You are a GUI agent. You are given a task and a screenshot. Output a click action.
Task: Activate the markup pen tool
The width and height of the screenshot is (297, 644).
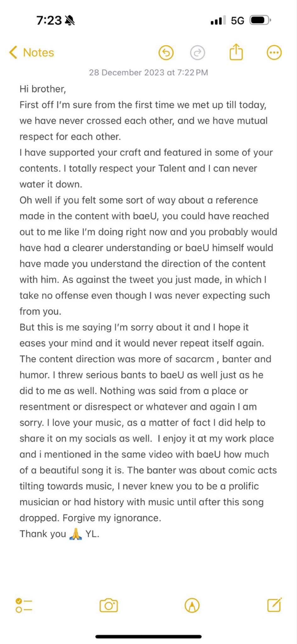192,605
